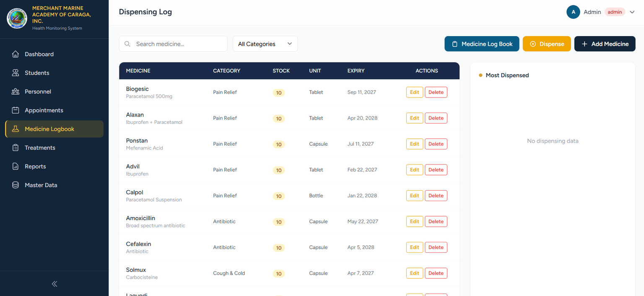Click the Students person icon
The height and width of the screenshot is (296, 644).
pyautogui.click(x=16, y=73)
